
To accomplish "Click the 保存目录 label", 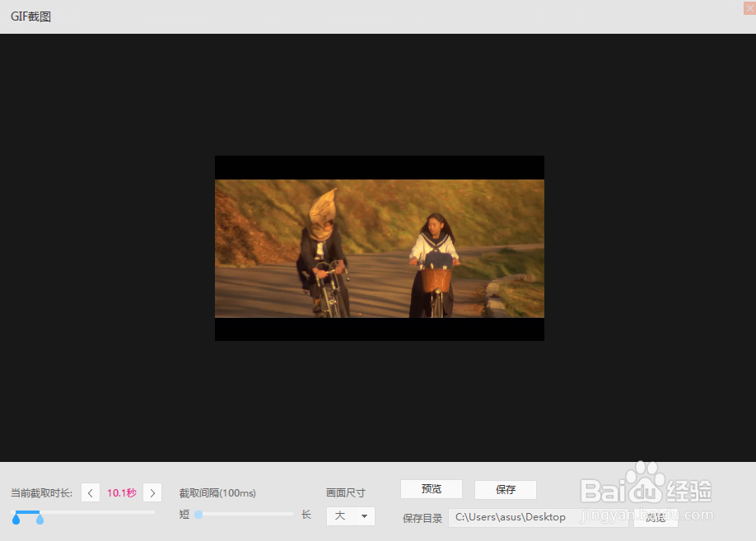I will (x=422, y=518).
